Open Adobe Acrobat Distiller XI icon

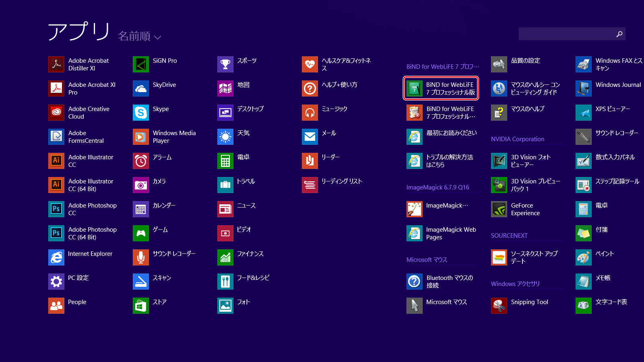pos(56,64)
